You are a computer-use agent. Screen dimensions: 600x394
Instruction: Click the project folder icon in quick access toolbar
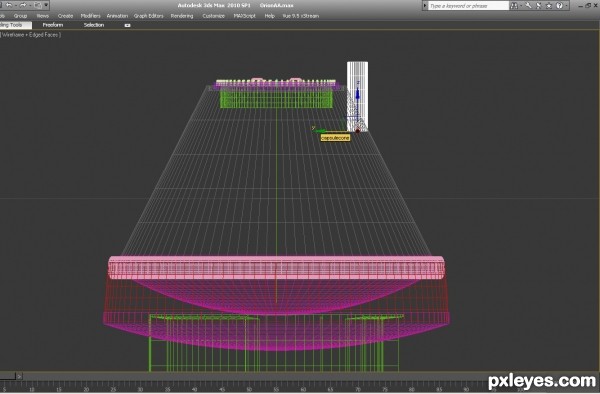tap(38, 5)
